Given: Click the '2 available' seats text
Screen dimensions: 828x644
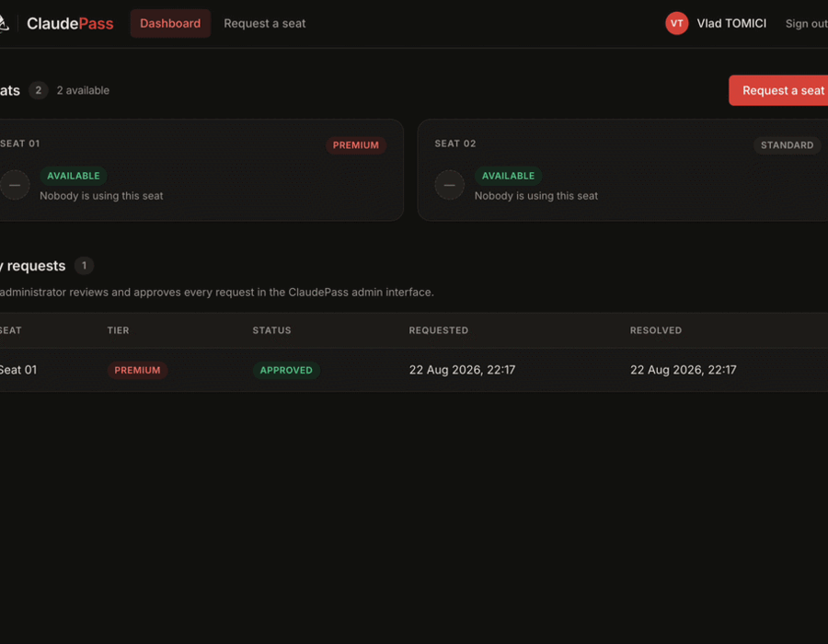Looking at the screenshot, I should click(x=83, y=90).
